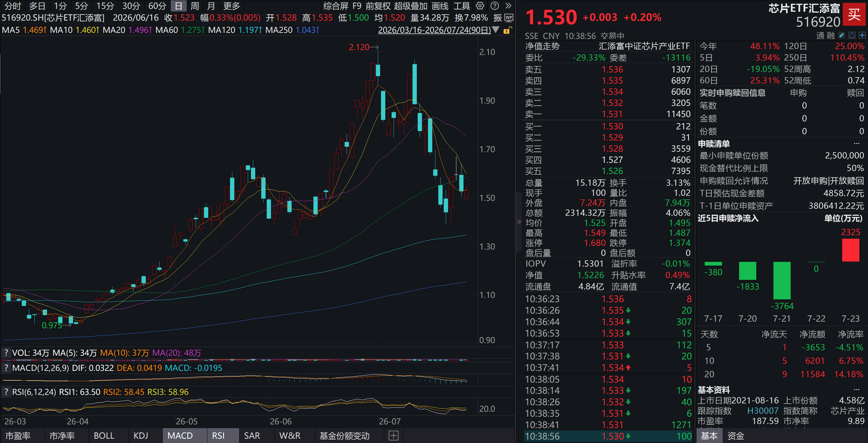The image size is (868, 443).
Task: Click the MA250 1.043 legend label
Action: pos(292,30)
